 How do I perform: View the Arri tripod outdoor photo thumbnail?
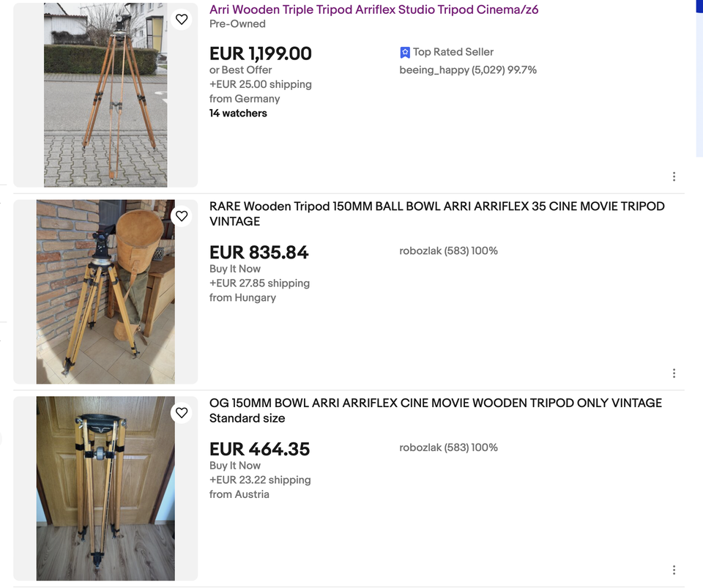[x=105, y=95]
